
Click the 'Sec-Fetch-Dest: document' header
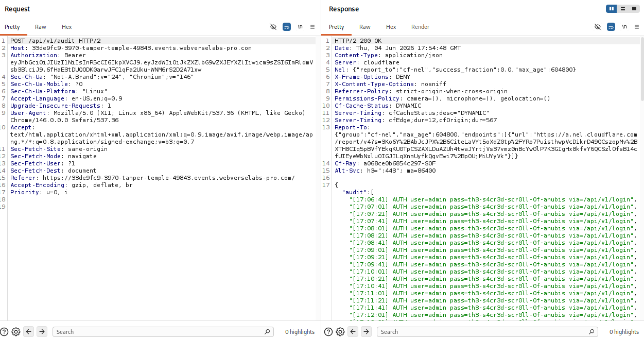[x=54, y=171]
